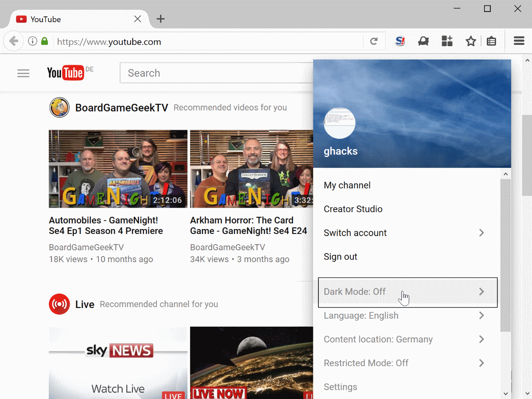Click the mask extension toolbar icon
This screenshot has height=399, width=532.
(x=423, y=41)
